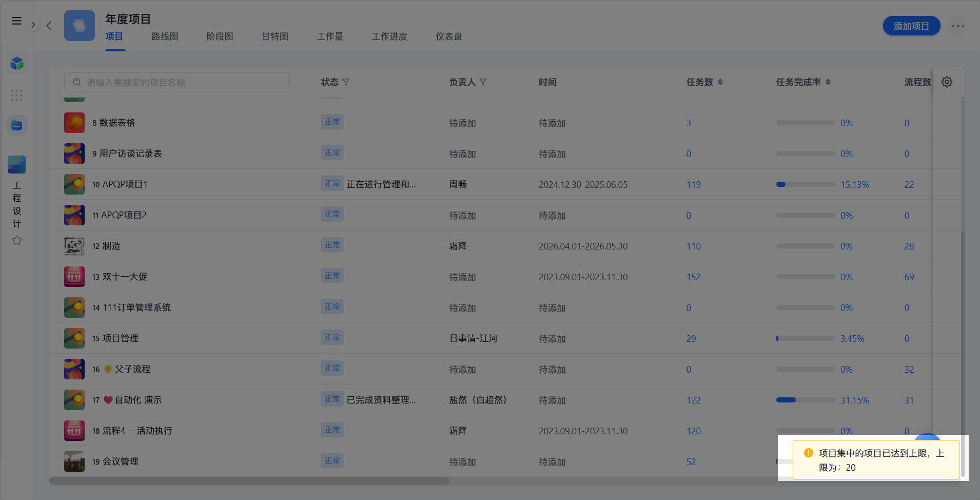Switch to the 工作量 tab

(330, 36)
